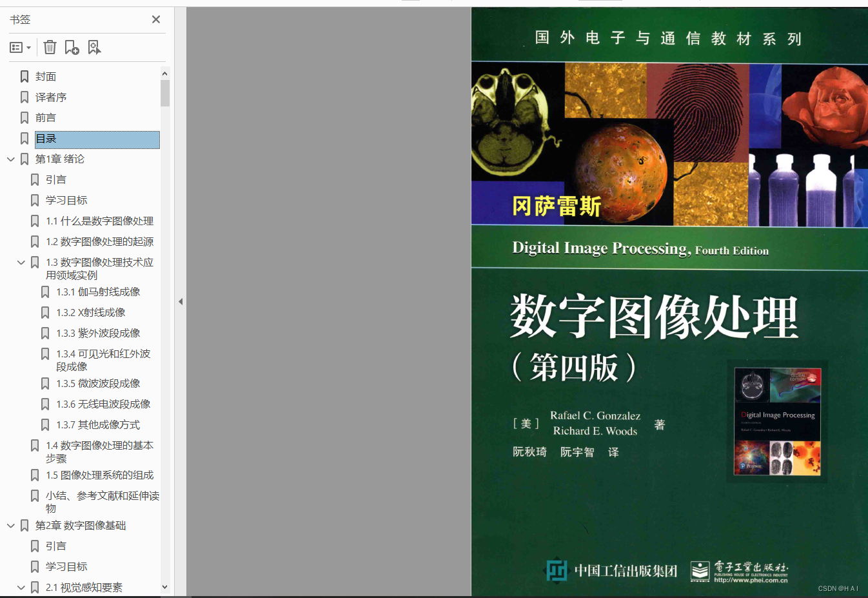Open 1.3.4 可见光和红外波段成像
Screen dimensions: 868x598
pos(103,361)
